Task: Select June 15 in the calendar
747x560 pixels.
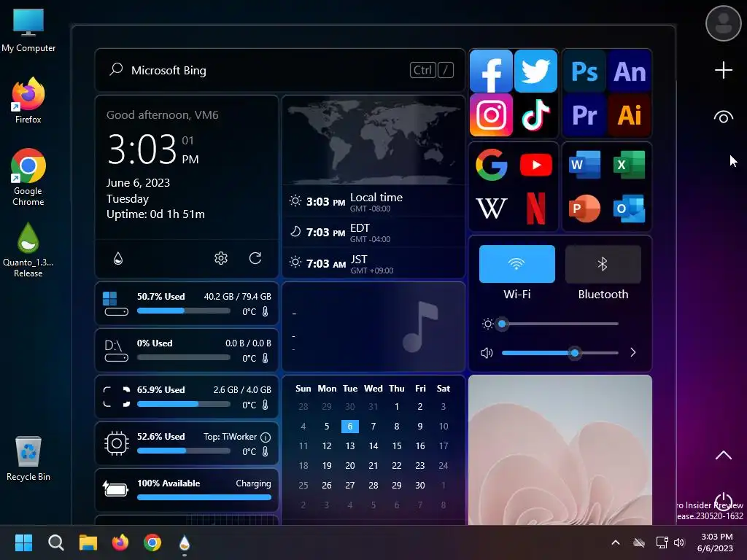Action: click(396, 446)
